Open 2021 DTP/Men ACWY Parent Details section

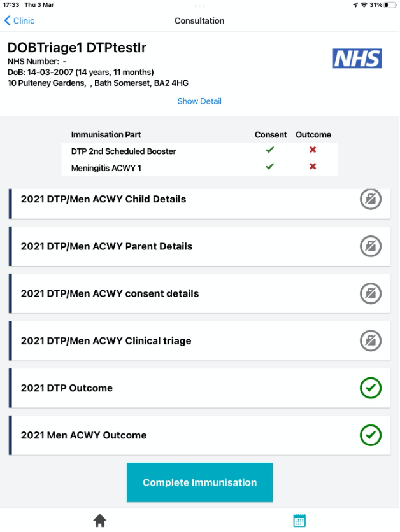tap(106, 246)
